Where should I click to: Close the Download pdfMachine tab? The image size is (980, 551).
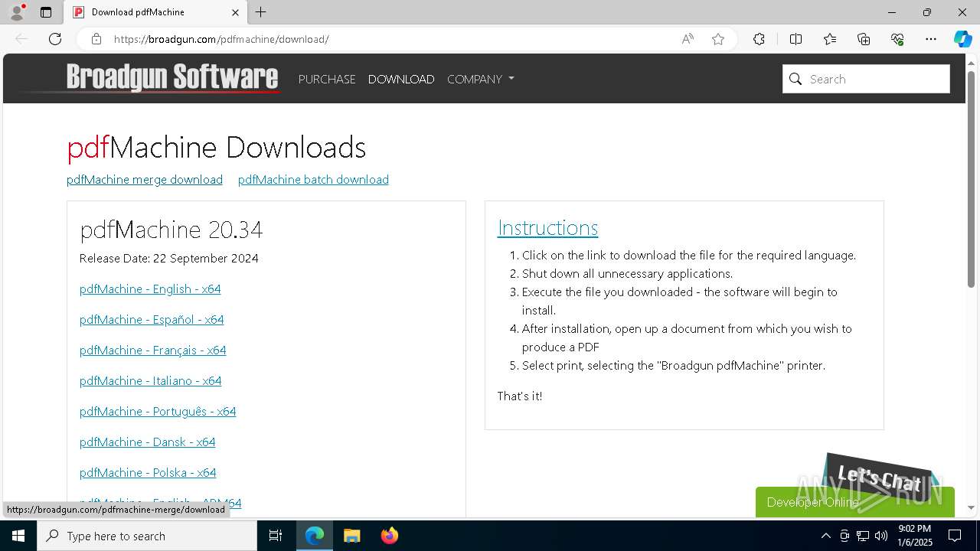pyautogui.click(x=235, y=12)
